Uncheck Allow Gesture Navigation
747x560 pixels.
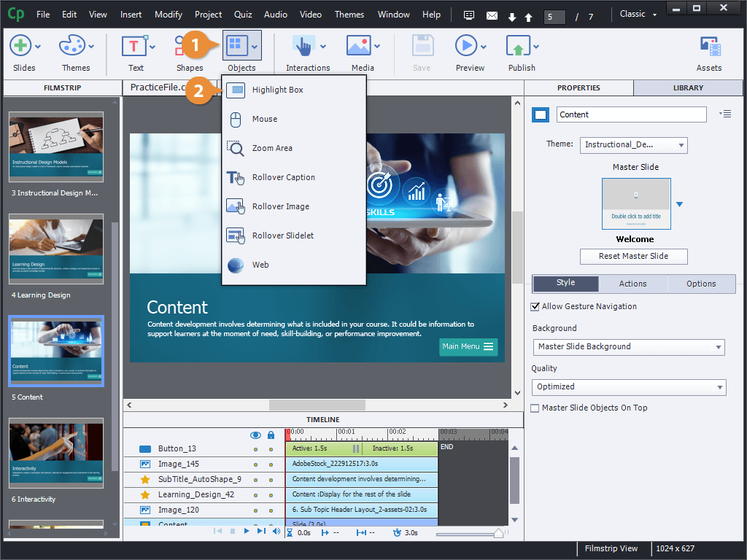point(535,307)
